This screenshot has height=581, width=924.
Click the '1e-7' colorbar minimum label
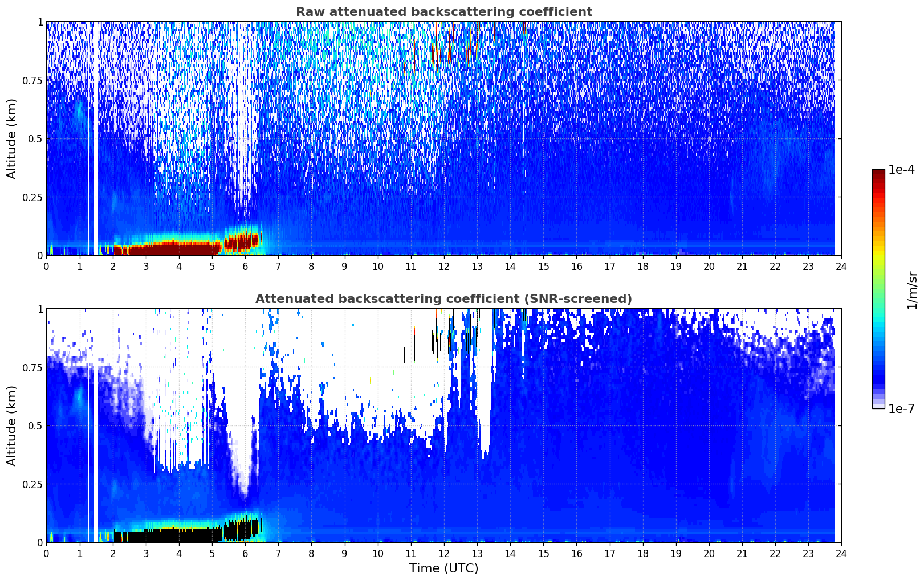click(901, 408)
